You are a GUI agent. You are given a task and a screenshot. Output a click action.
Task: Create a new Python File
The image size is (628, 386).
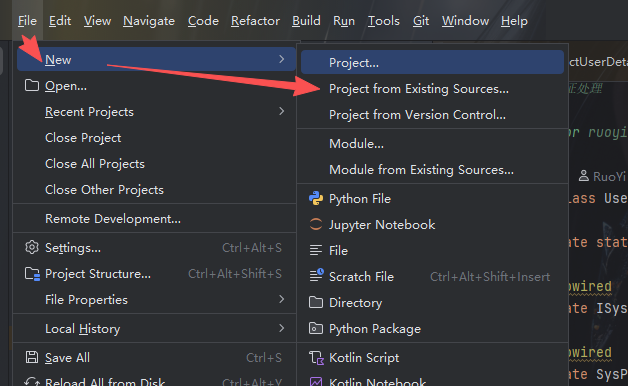click(432, 198)
